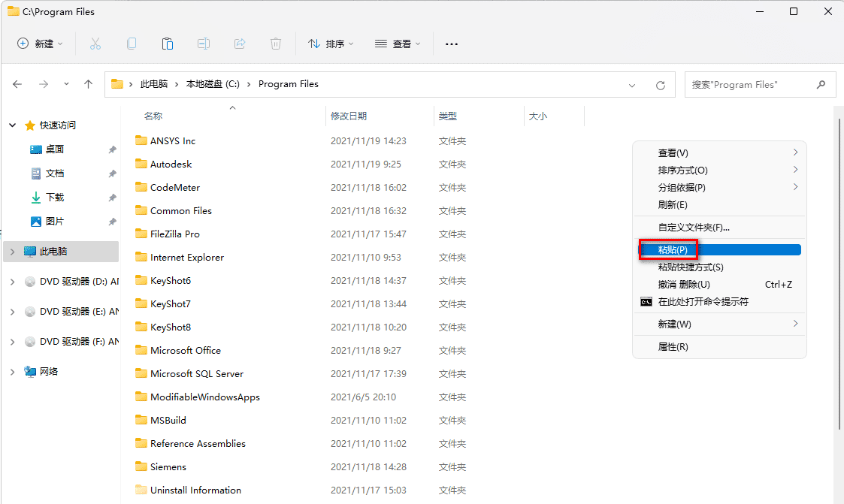Open 刷新(E) context menu entry

point(673,205)
